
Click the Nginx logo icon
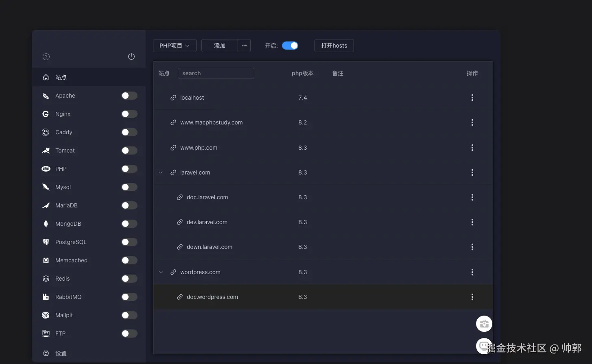point(46,114)
